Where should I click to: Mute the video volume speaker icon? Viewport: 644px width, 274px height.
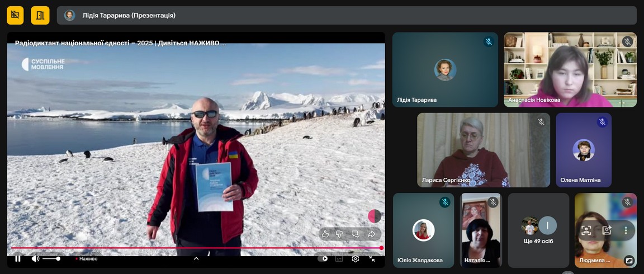coord(35,258)
